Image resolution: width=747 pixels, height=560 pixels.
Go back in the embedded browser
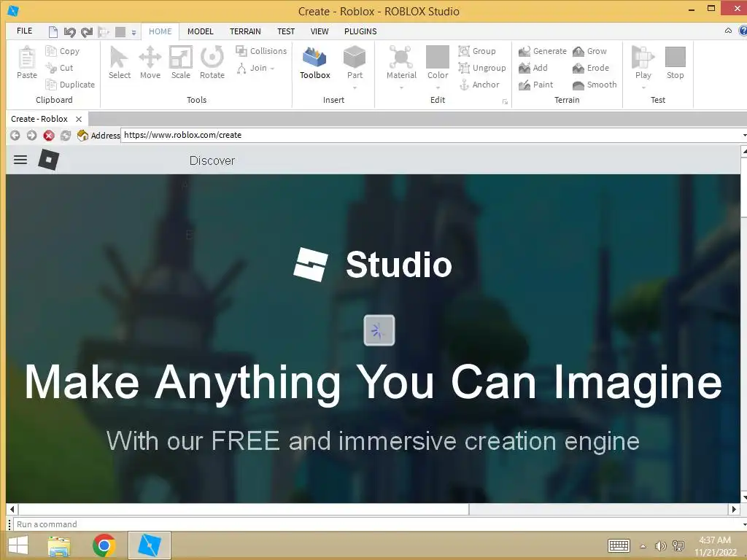[x=15, y=135]
